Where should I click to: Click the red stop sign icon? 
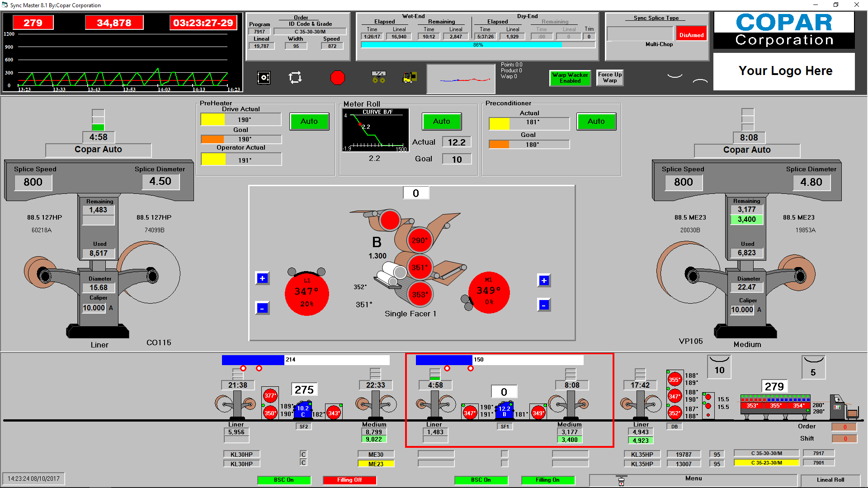tap(337, 78)
